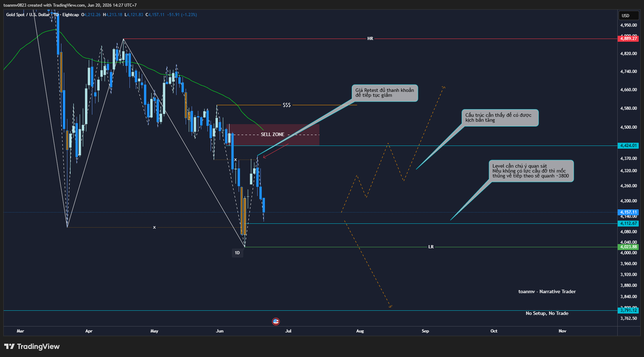This screenshot has height=357, width=644.
Task: Select the LR label on green line
Action: [x=431, y=247]
